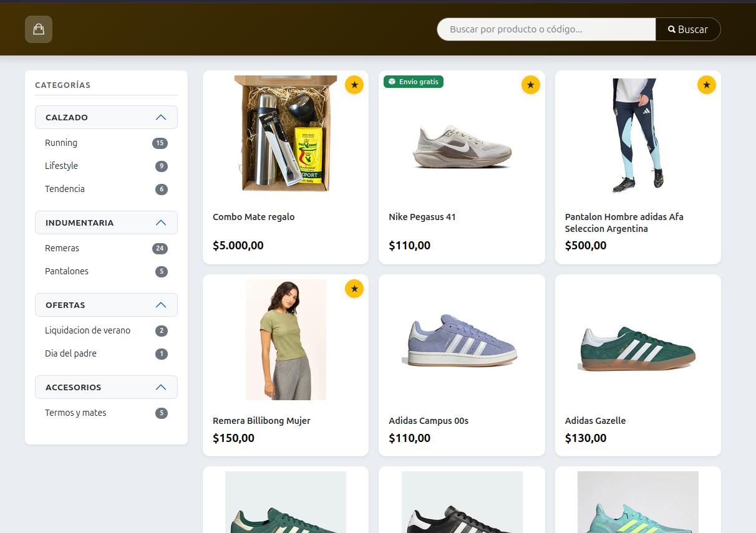
Task: Click the $130,00 price text
Action: pyautogui.click(x=586, y=438)
